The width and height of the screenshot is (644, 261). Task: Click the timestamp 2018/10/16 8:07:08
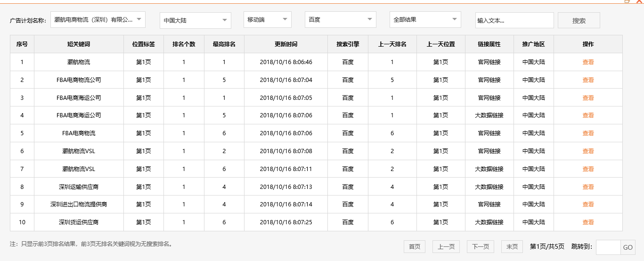[x=286, y=151]
